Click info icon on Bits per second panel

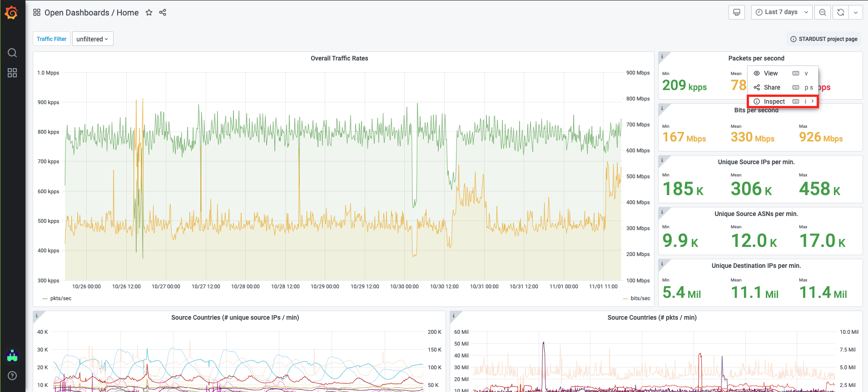(662, 108)
